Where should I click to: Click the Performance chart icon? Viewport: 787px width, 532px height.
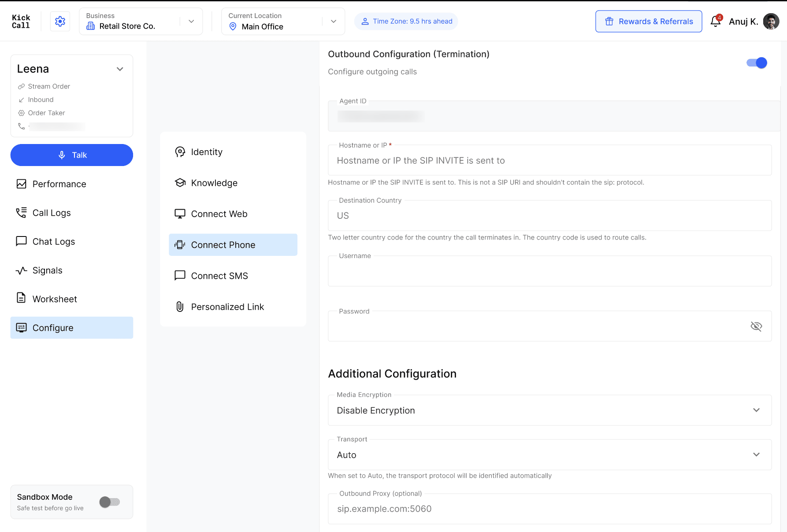[21, 184]
